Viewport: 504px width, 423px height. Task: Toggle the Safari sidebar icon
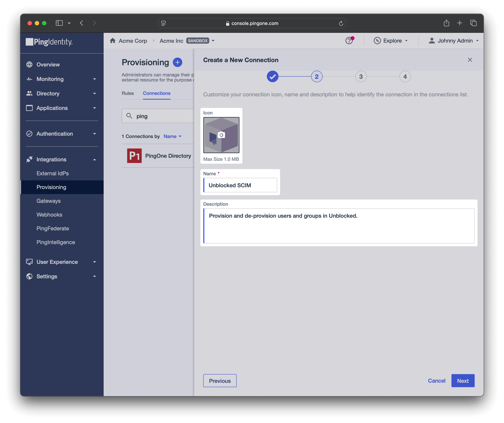[x=59, y=23]
